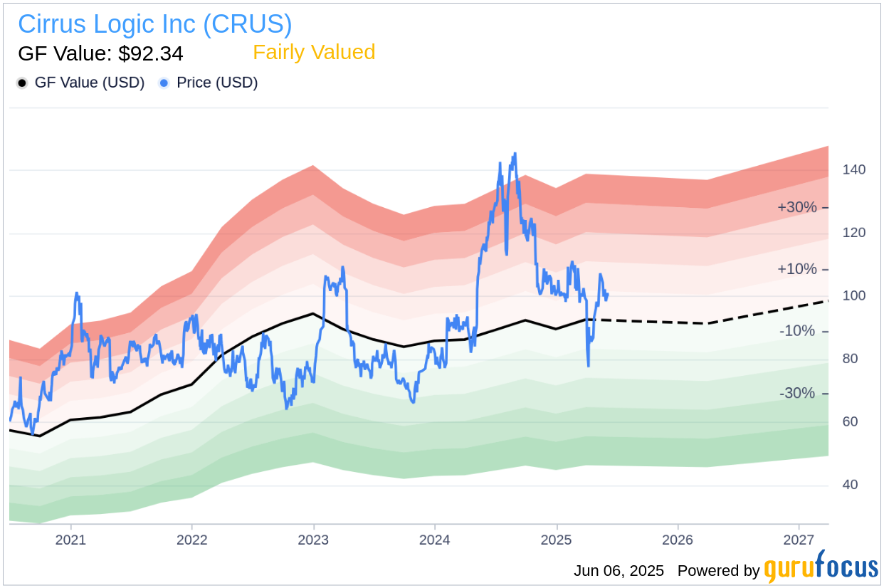Click the 140 y-axis label
Image resolution: width=884 pixels, height=588 pixels.
pyautogui.click(x=854, y=170)
